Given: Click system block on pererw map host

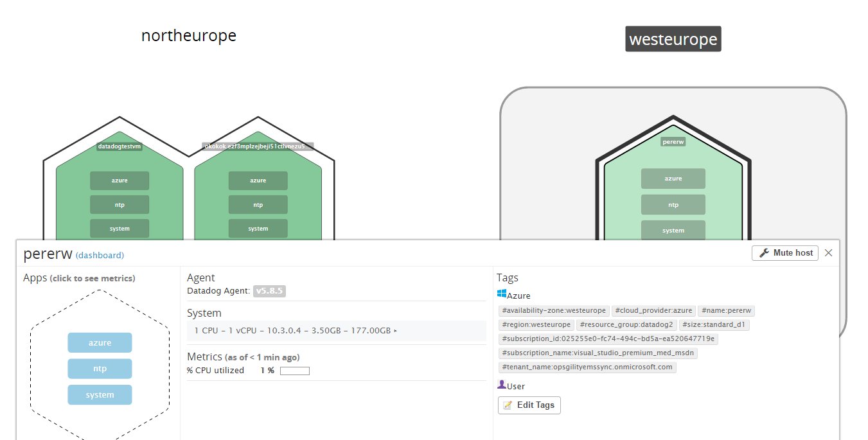Looking at the screenshot, I should click(673, 231).
